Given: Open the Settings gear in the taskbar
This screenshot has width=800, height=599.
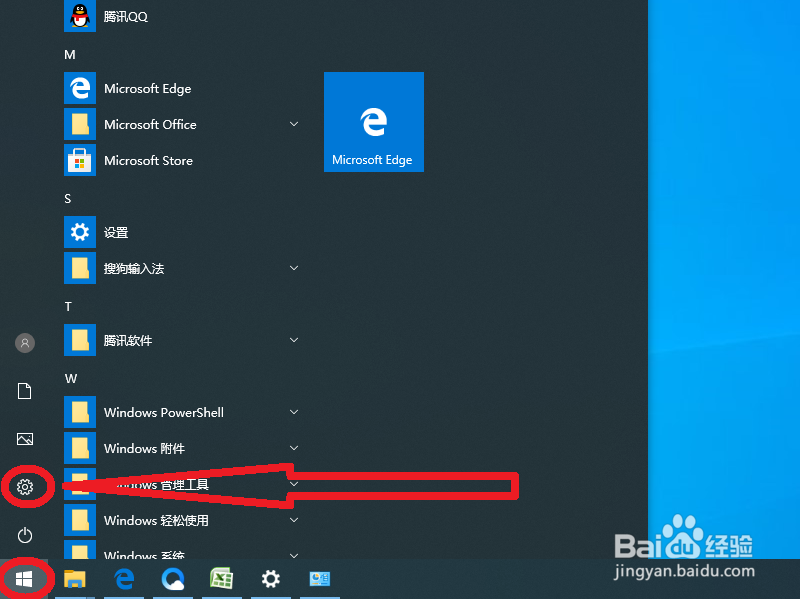Looking at the screenshot, I should pos(270,579).
